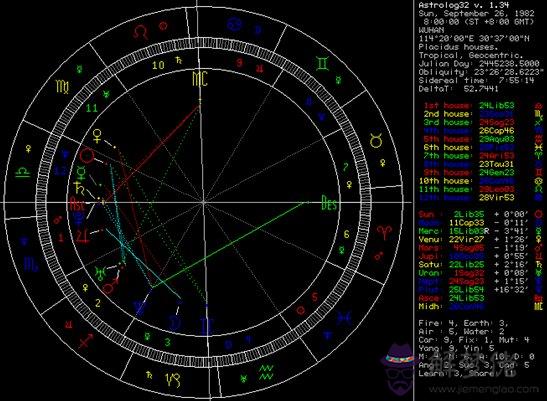Click the red Sagittarius sign in the zodiac ring
547x401 pixels.
86,340
